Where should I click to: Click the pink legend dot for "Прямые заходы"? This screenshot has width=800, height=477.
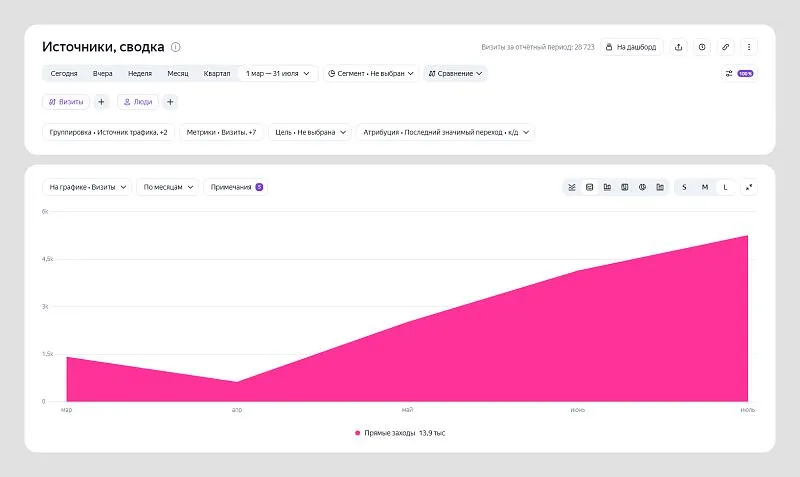[x=357, y=433]
